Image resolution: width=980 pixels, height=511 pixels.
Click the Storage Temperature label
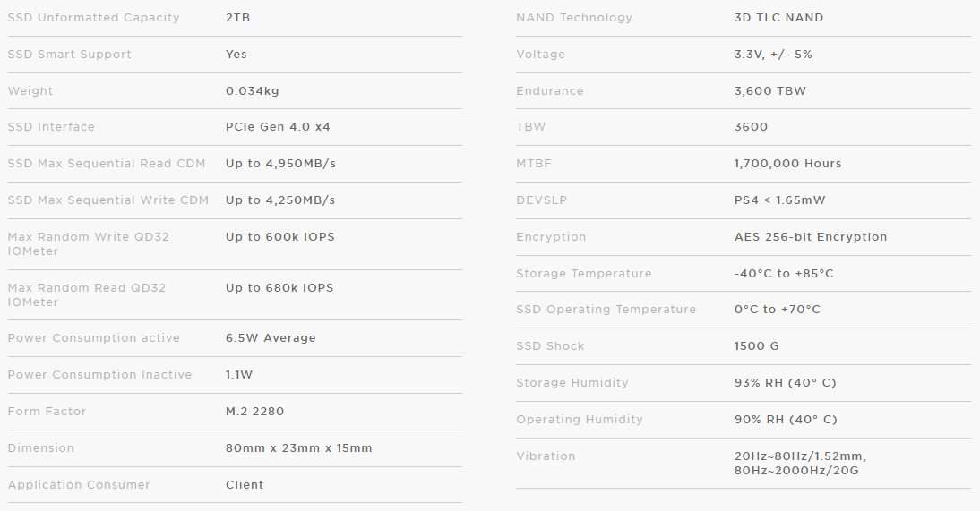point(583,274)
